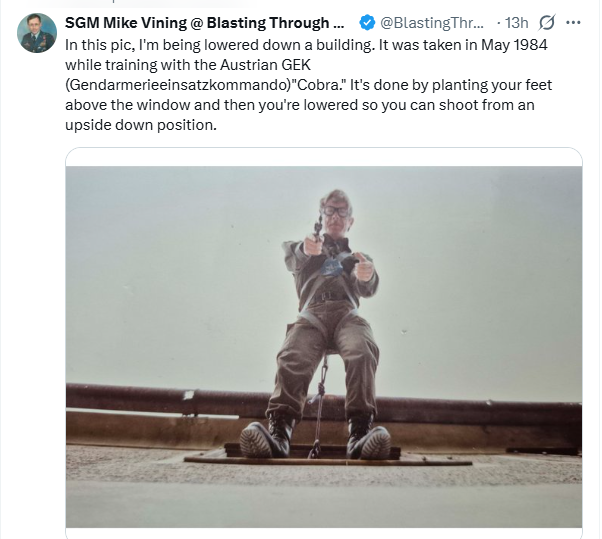Click the blue verified badge
602x539 pixels.
366,22
